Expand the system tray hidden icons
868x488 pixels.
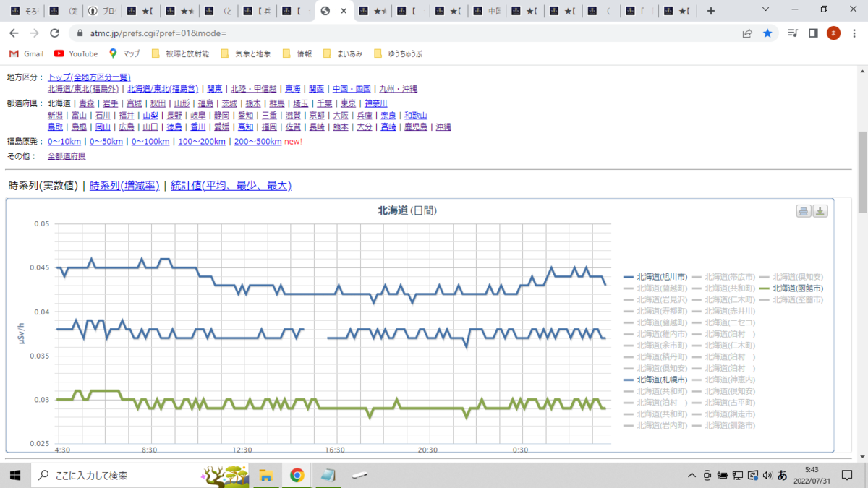(x=692, y=475)
